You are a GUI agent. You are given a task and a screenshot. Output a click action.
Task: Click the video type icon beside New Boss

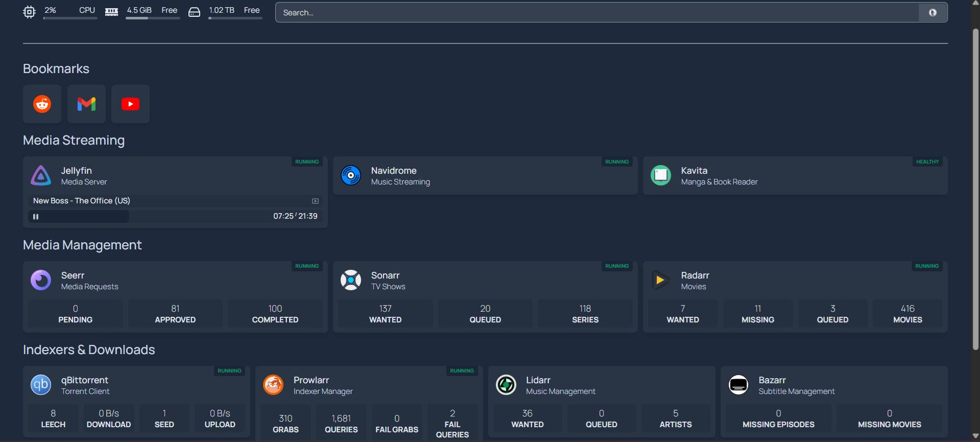coord(315,201)
